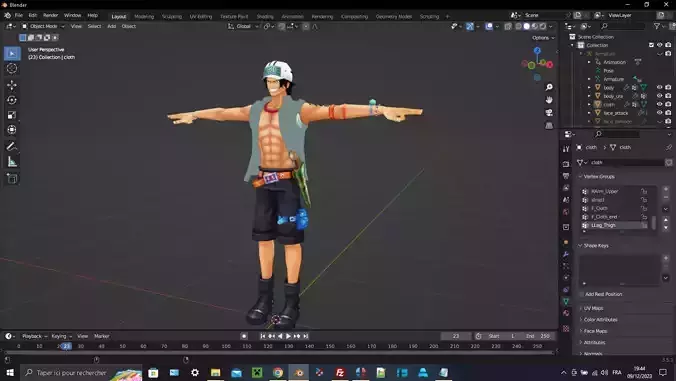Screen dimensions: 676x381
Task: Open the Output properties tab
Action: point(566,176)
